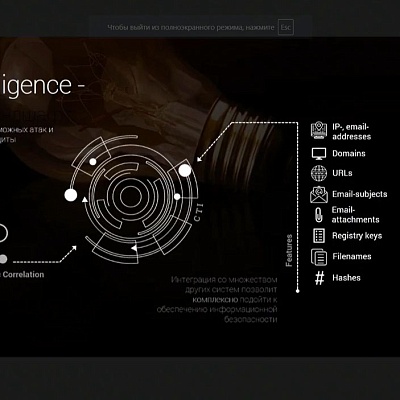Image resolution: width=400 pixels, height=400 pixels.
Task: Select the Domains monitor icon
Action: 319,154
